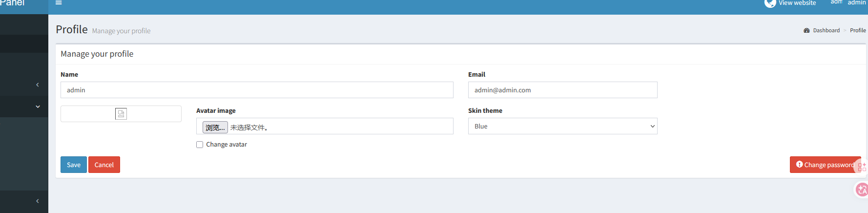Click the globe icon beside View website
Screen dimensions: 868x213
[770, 3]
